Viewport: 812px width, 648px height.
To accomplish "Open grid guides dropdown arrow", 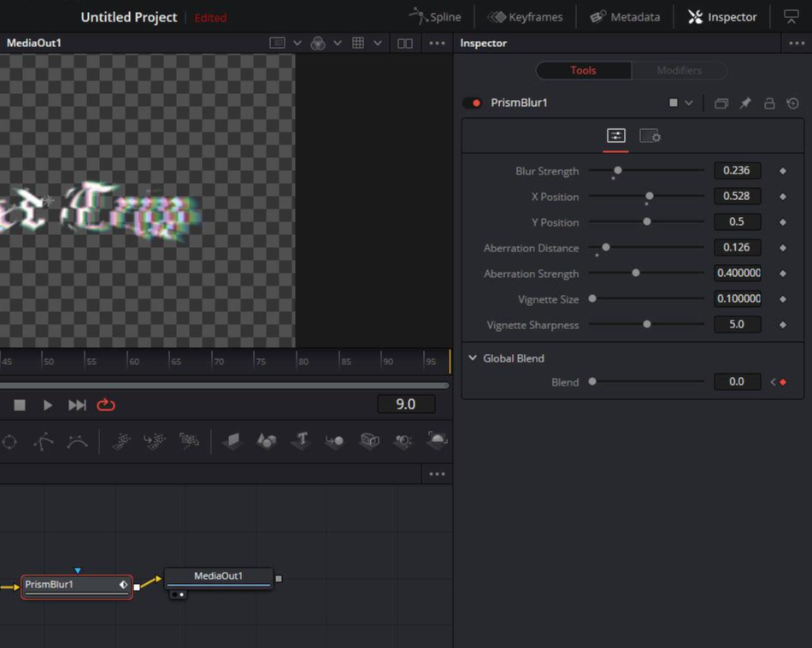I will tap(378, 43).
